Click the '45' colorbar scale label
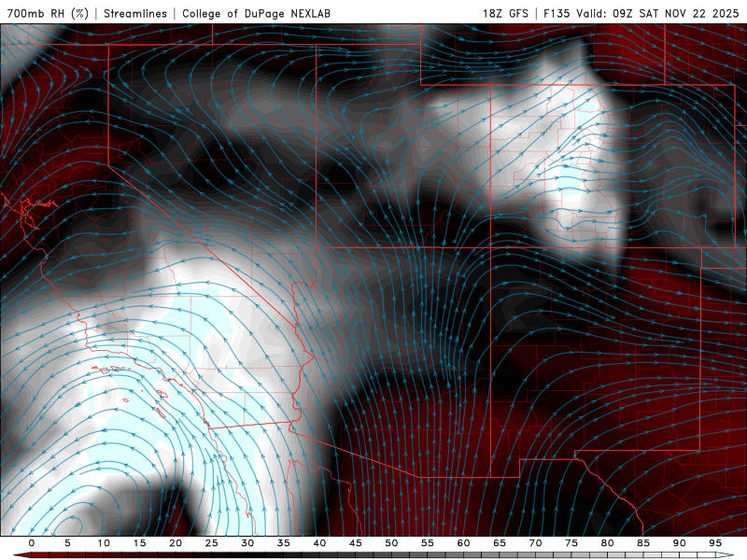 [355, 543]
